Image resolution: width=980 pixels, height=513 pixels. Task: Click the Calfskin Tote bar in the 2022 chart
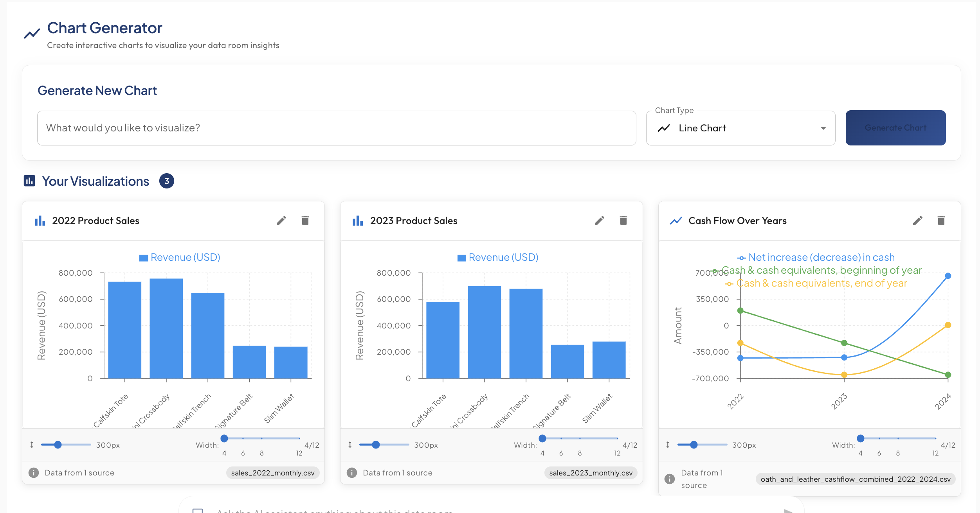[x=125, y=330]
